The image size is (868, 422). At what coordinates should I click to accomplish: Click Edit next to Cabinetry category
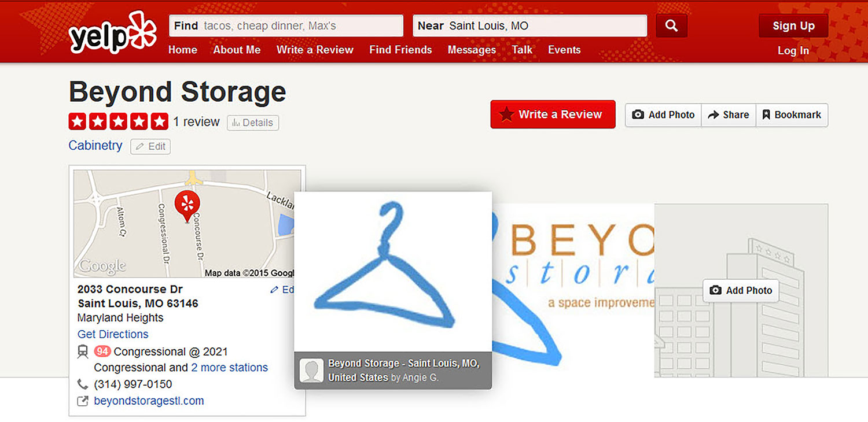pos(150,147)
